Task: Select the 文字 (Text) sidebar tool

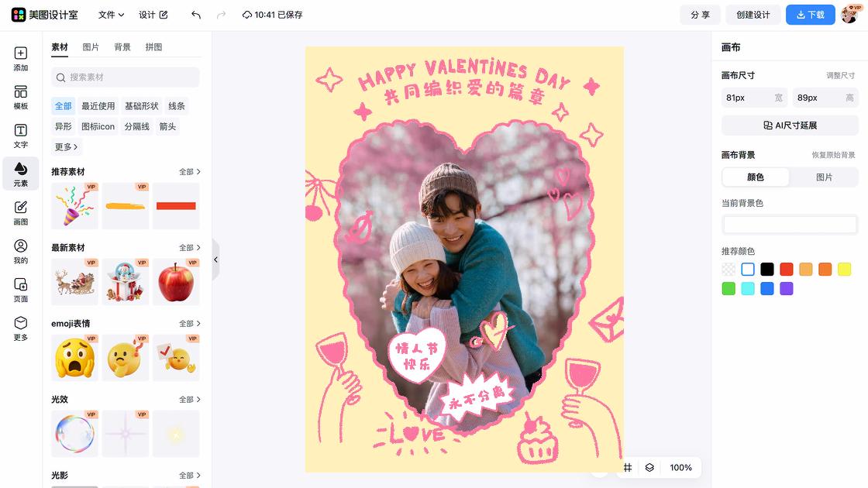Action: tap(21, 136)
